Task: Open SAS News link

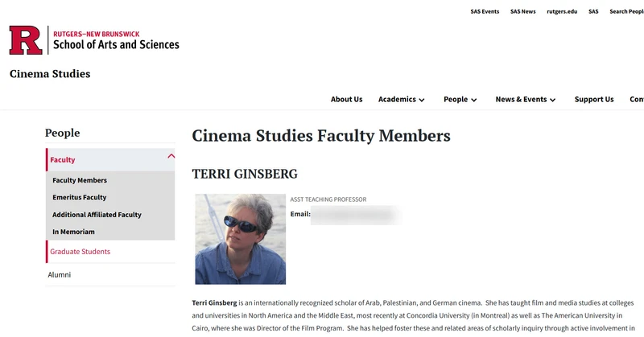Action: point(522,11)
